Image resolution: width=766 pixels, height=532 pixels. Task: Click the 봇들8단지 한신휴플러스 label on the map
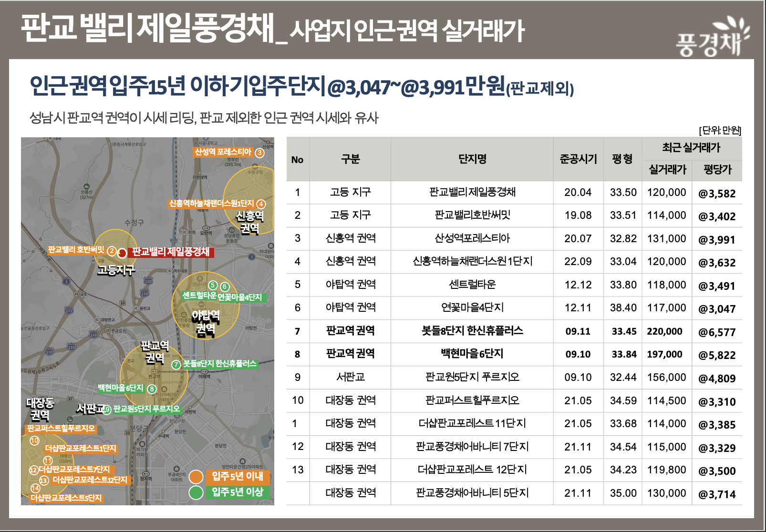pos(220,364)
